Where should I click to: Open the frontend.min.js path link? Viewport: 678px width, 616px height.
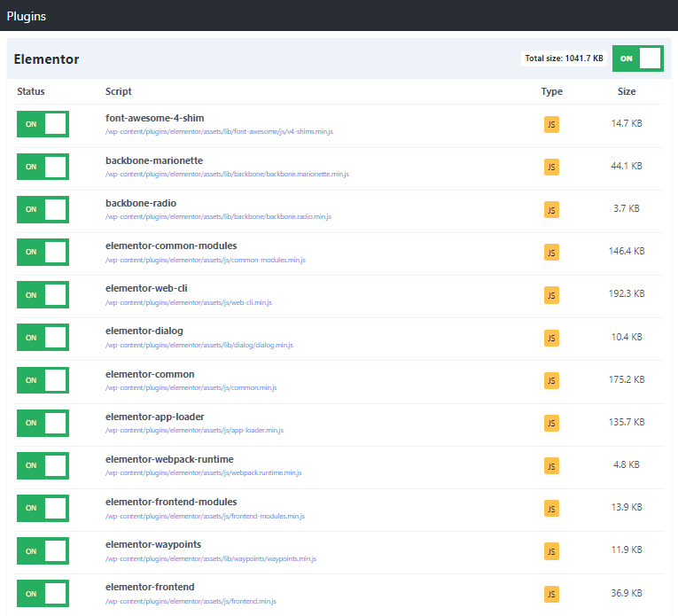click(191, 601)
